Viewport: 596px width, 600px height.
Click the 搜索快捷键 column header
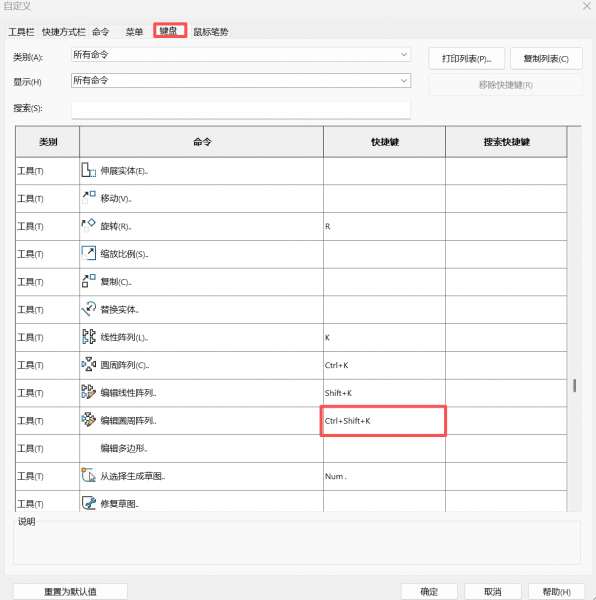(506, 142)
